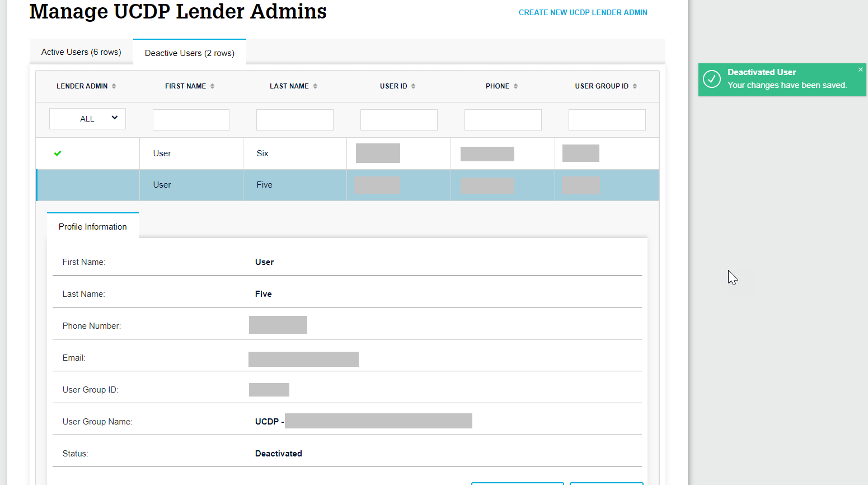Click the User Group ID sort arrows
This screenshot has height=485, width=868.
635,86
